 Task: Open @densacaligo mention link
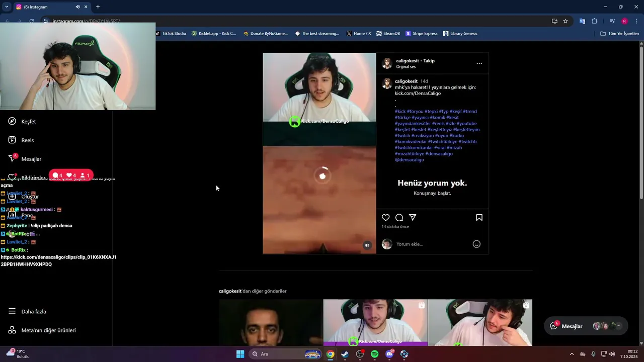click(x=409, y=160)
